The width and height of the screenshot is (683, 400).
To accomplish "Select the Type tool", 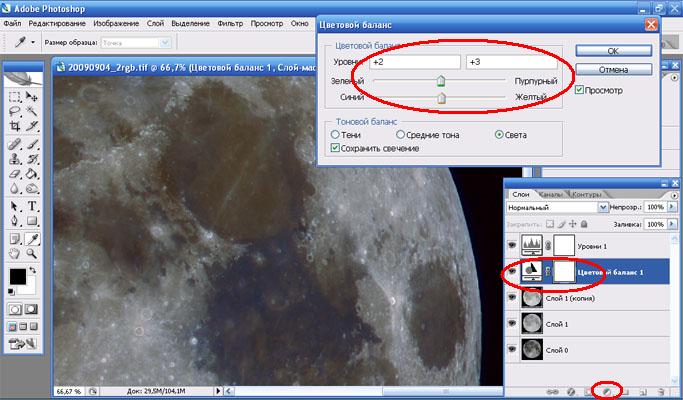I will click(32, 206).
